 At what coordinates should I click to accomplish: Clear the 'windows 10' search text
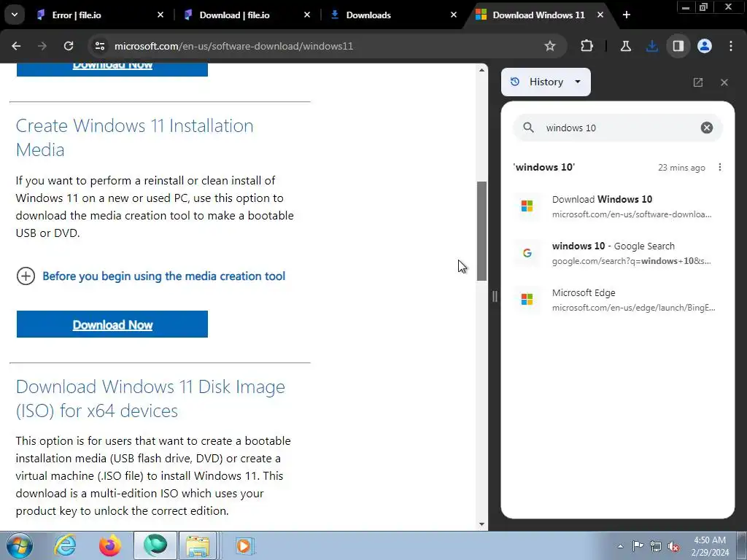pyautogui.click(x=706, y=128)
